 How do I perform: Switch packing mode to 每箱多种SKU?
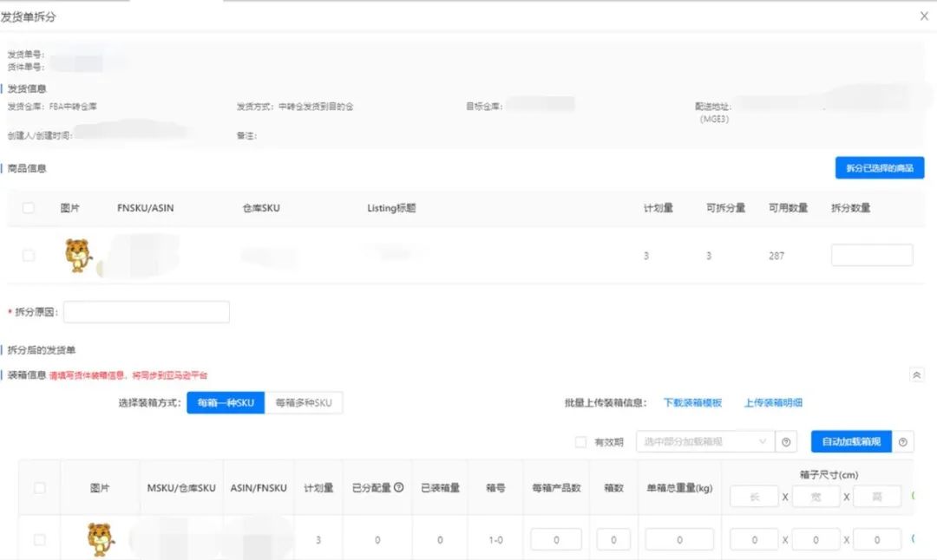point(304,402)
